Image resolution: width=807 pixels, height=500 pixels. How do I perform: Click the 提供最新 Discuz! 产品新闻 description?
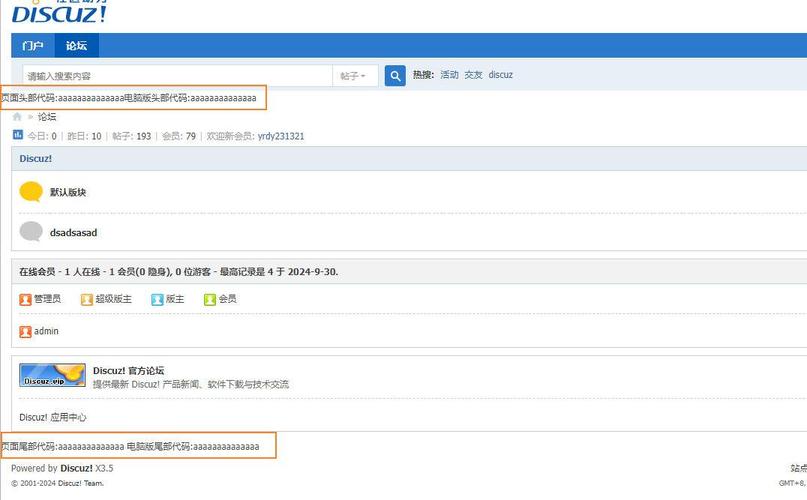tap(191, 385)
